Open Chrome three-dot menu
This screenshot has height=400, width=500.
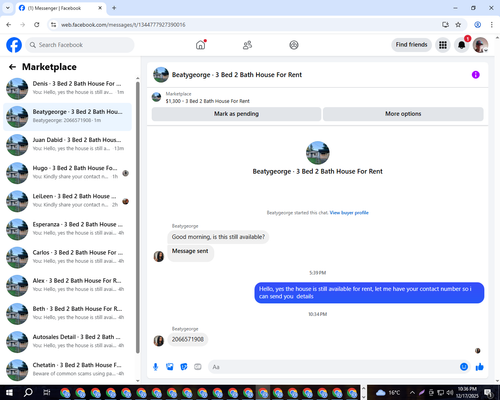[492, 25]
